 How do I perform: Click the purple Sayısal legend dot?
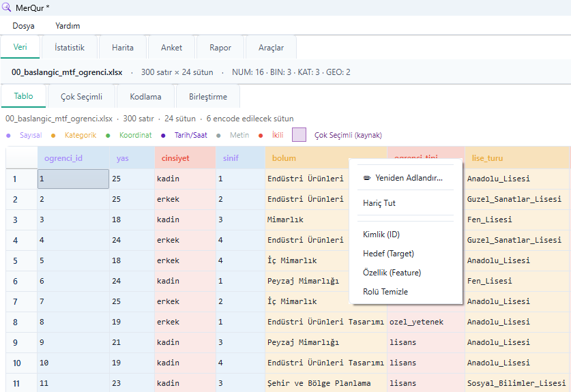click(8, 136)
